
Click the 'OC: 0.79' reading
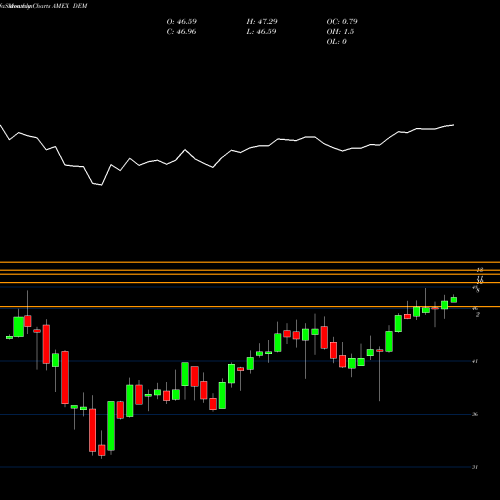coord(342,22)
